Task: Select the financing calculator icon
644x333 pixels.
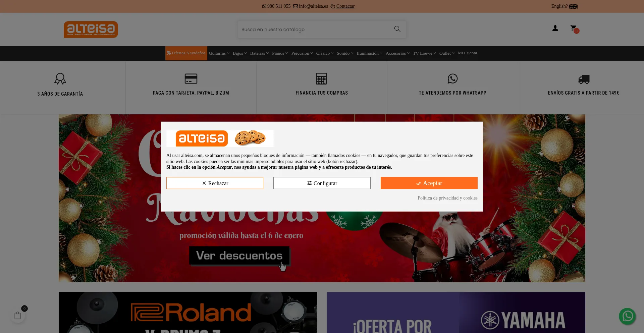Action: click(322, 78)
